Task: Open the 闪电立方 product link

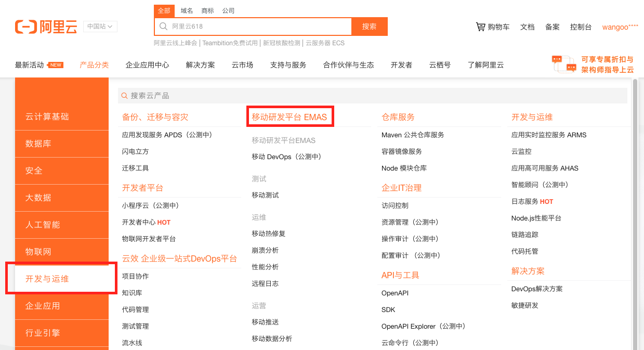Action: (135, 151)
